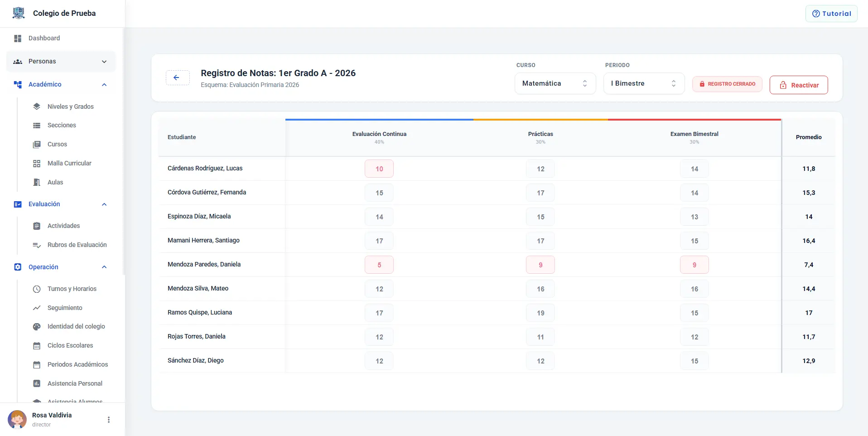Viewport: 868px width, 436px height.
Task: Click the Malla Curricular grid icon
Action: pos(37,164)
